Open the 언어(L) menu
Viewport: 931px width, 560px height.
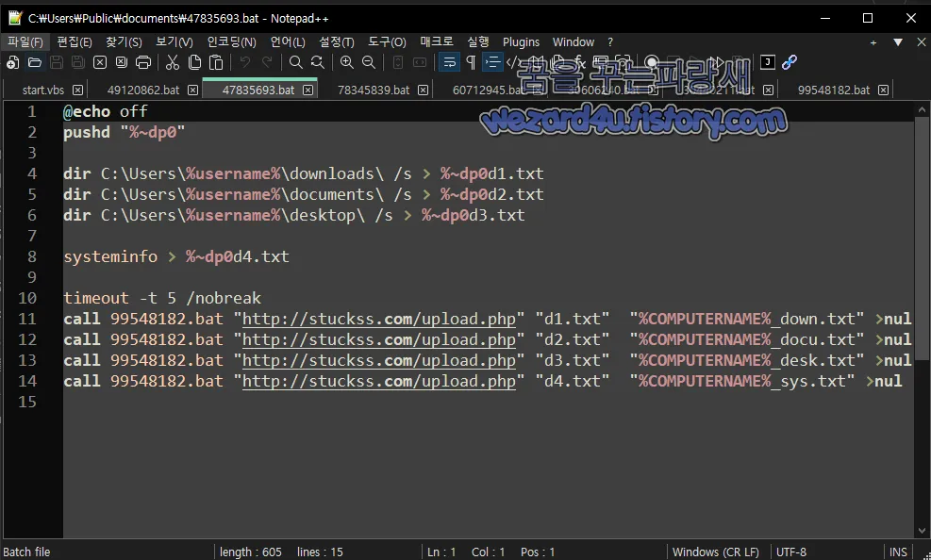point(288,42)
